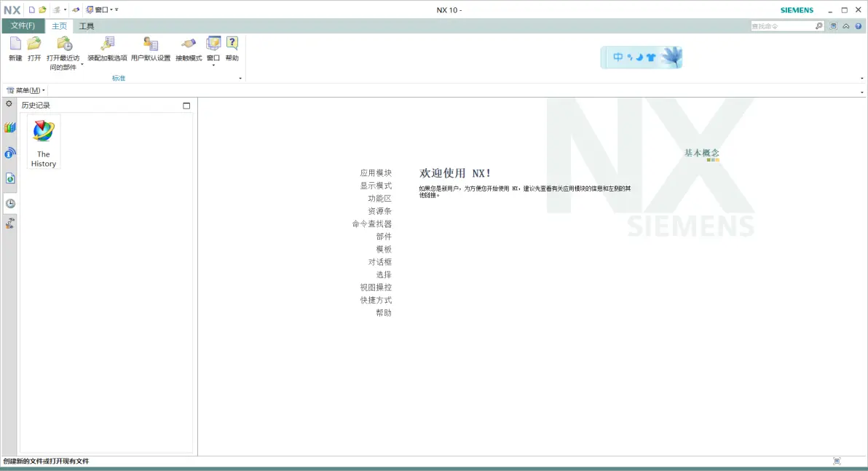Click the NX logo in the title bar
Viewport: 868px width, 471px height.
pyautogui.click(x=12, y=10)
